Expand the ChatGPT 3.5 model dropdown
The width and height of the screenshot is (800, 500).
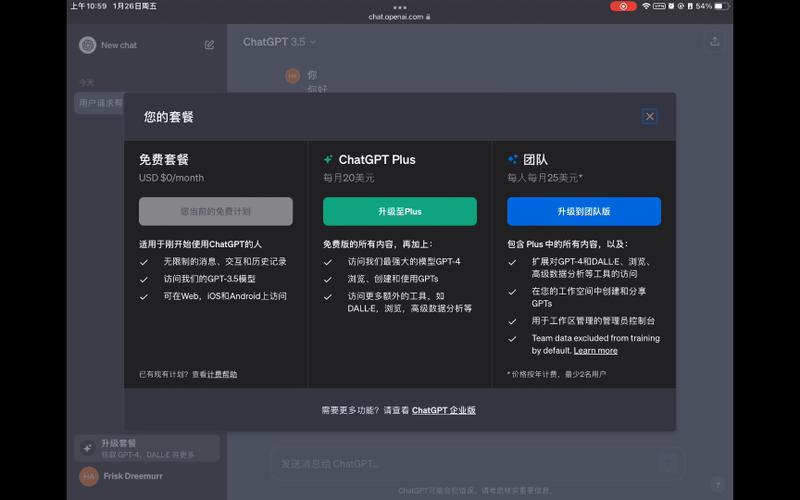click(279, 42)
